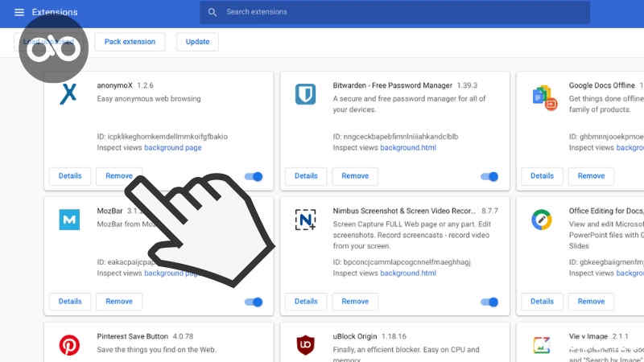Remove the Bitwarden extension
The width and height of the screenshot is (644, 362).
click(x=355, y=176)
